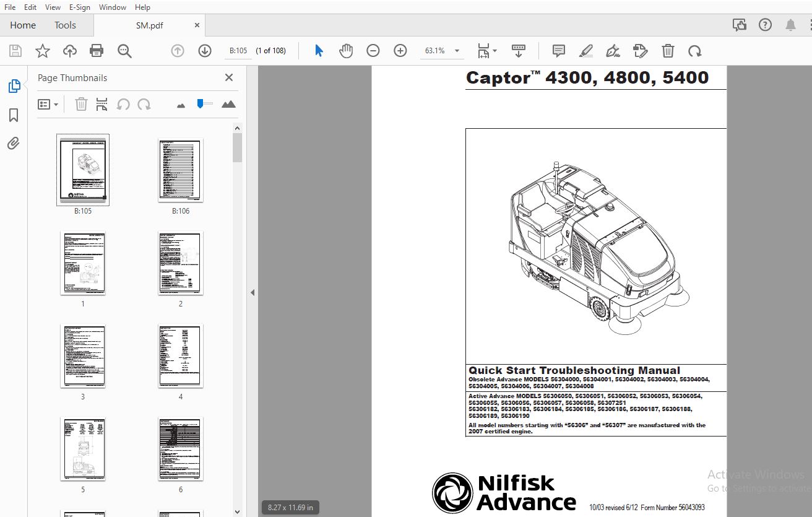Go to next page with down arrow
Viewport: 812px width, 517px height.
pos(205,51)
